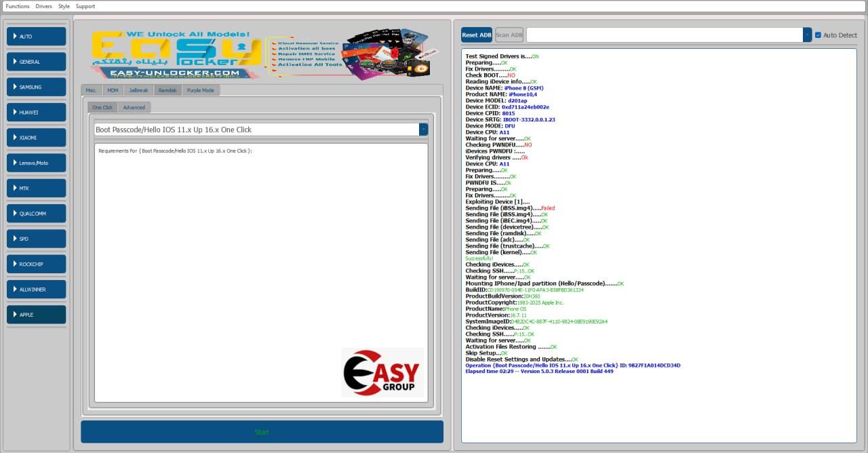
Task: Click the 'Test Signed Drivers is....ON' log line
Action: pyautogui.click(x=502, y=56)
